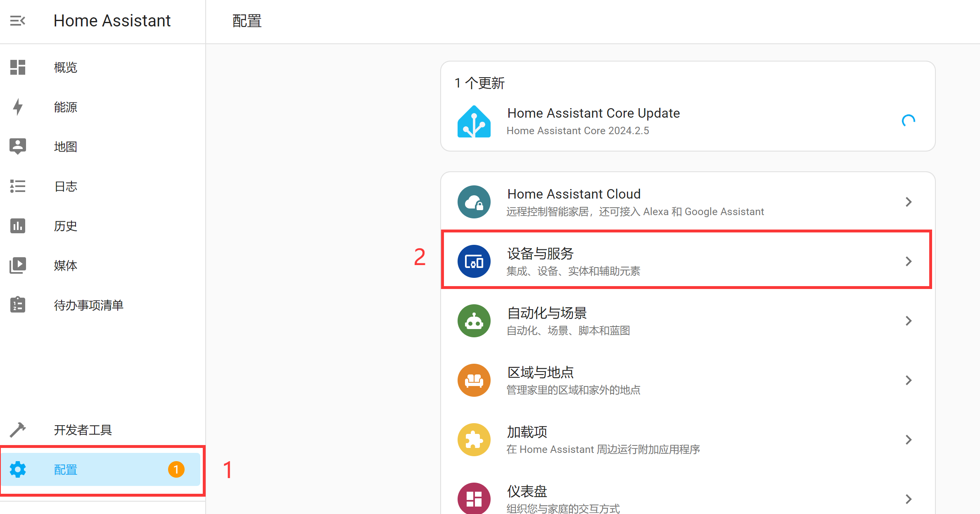Click the Map (地图) person icon
This screenshot has height=514, width=980.
coord(18,147)
